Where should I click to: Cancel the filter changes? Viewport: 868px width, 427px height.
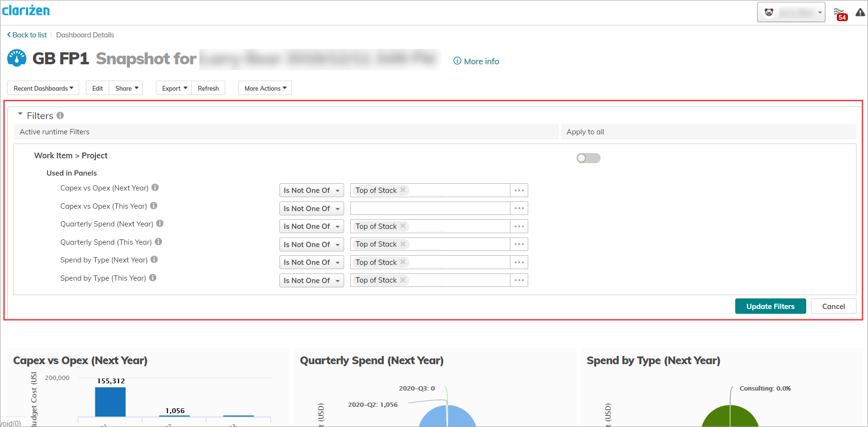click(833, 306)
